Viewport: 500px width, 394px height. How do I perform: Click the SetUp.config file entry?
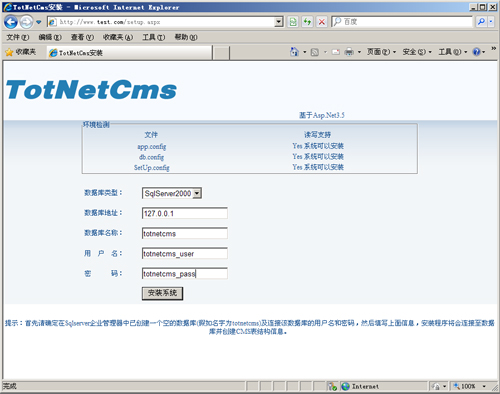coord(152,168)
